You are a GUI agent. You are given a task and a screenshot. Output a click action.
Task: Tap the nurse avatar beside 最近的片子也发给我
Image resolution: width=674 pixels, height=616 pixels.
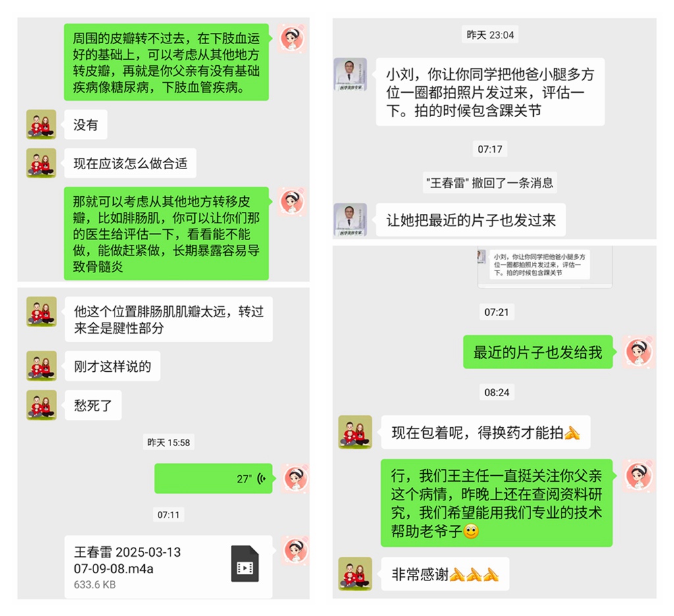coord(638,351)
